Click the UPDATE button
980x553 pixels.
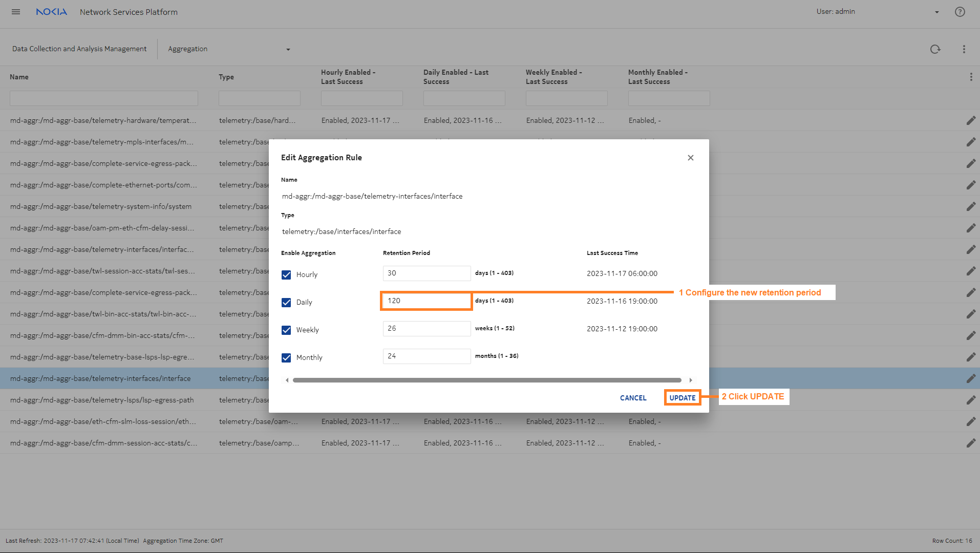click(x=682, y=398)
